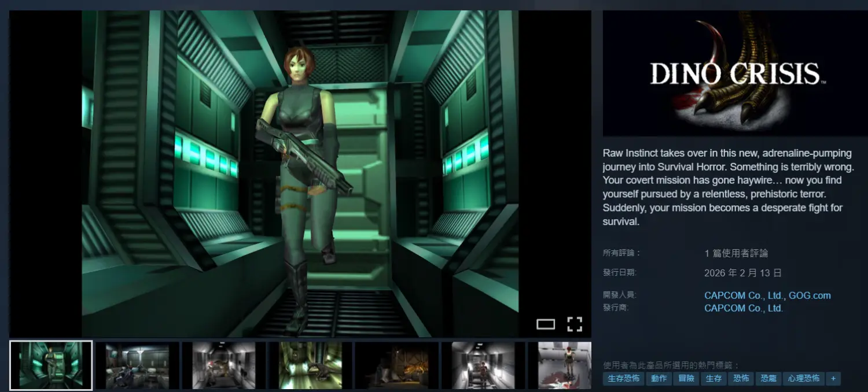Screen dimensions: 868x392
Task: Click the 動作 tag
Action: click(x=659, y=379)
